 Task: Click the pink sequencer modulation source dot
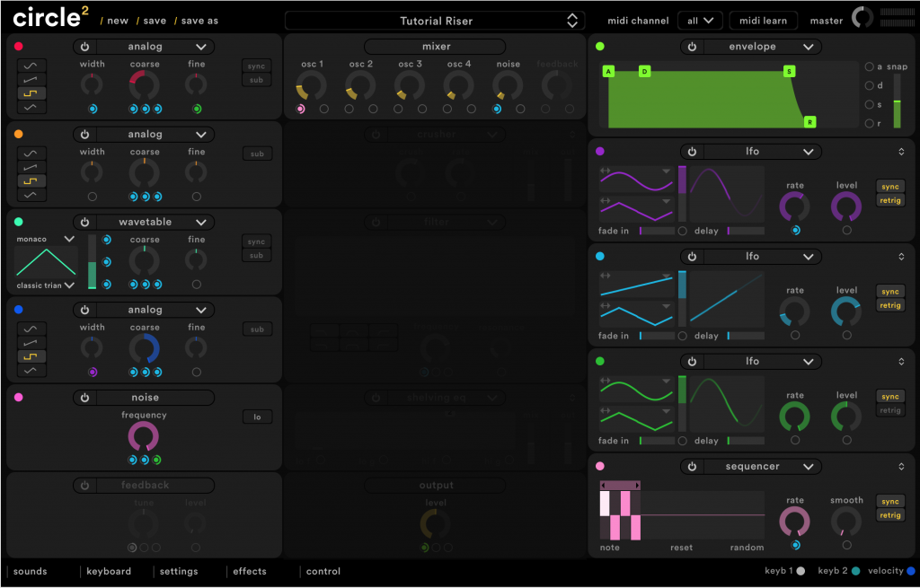(599, 466)
